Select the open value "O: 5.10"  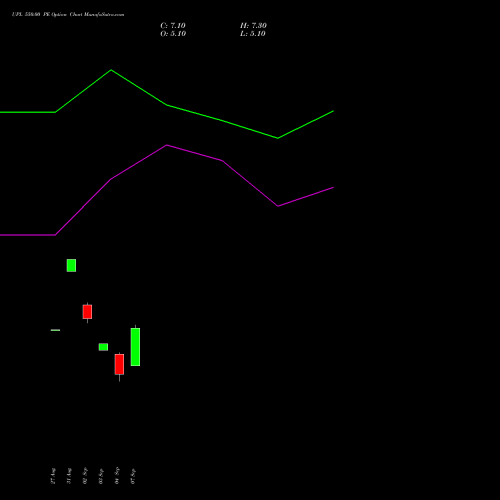[173, 34]
